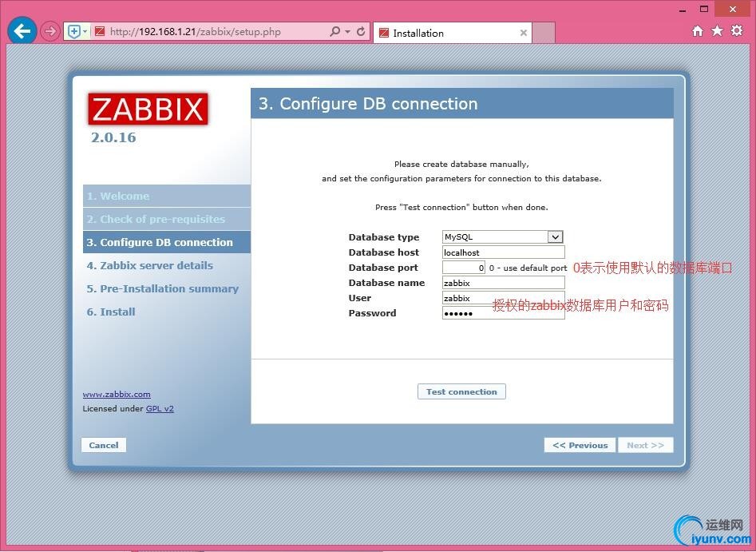Click the search magnifier in address bar
Viewport: 756px width, 552px height.
tap(334, 31)
